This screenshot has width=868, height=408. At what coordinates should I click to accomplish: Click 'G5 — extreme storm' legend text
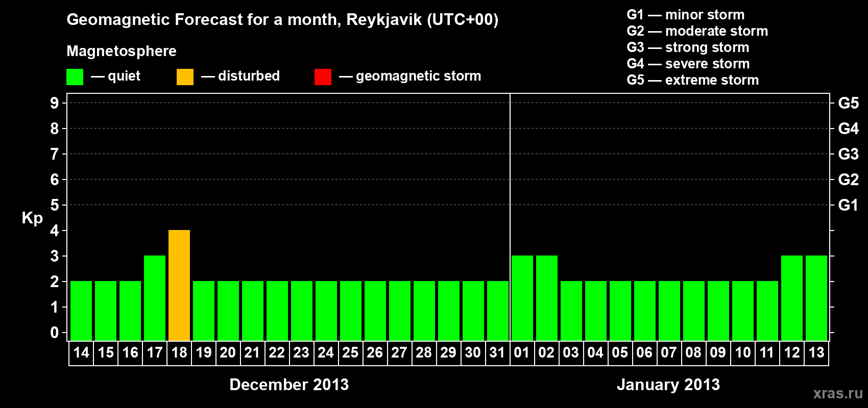coord(693,80)
